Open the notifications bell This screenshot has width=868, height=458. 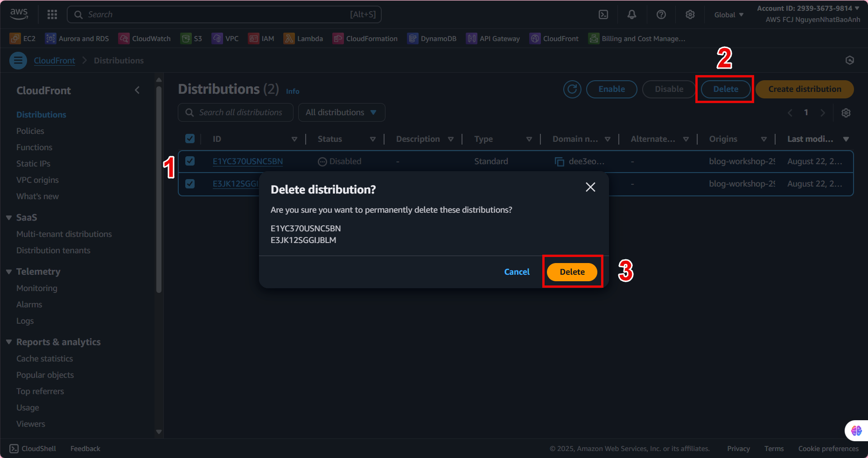point(631,14)
